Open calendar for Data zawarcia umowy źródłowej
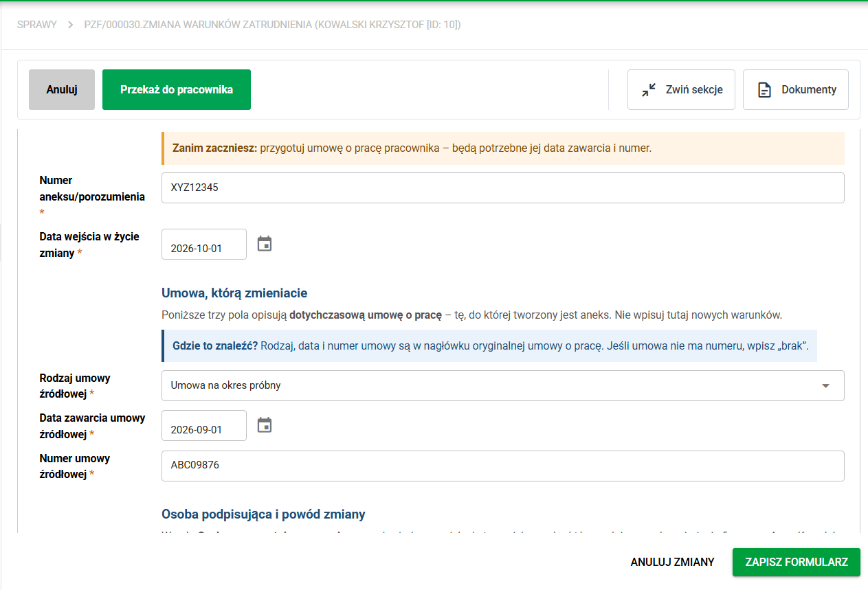Screen dimensions: 868x590 pos(265,425)
